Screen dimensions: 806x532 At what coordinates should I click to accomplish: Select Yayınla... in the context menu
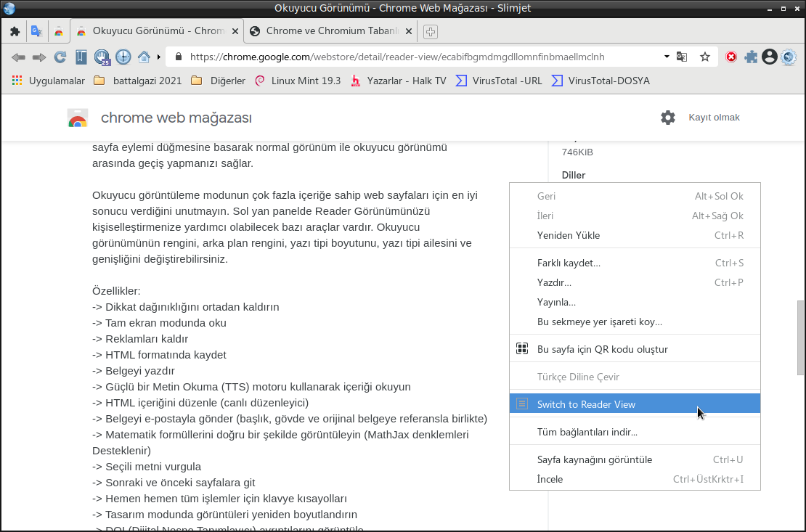tap(635, 302)
